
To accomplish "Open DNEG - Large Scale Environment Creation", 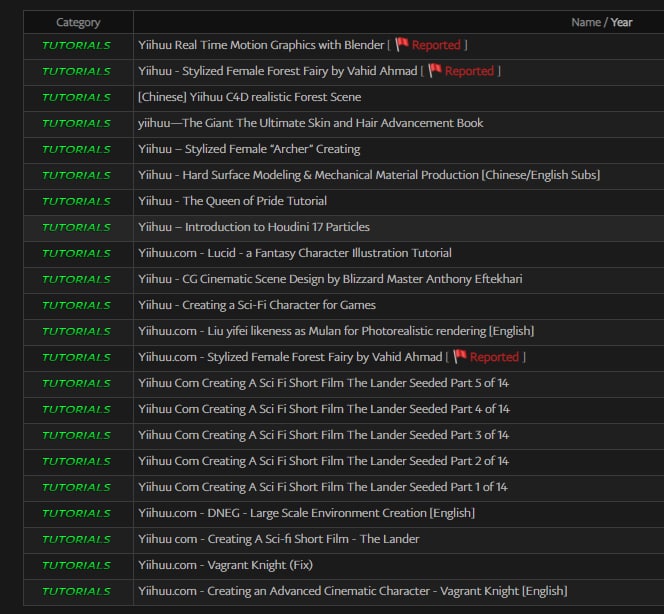I will click(306, 513).
